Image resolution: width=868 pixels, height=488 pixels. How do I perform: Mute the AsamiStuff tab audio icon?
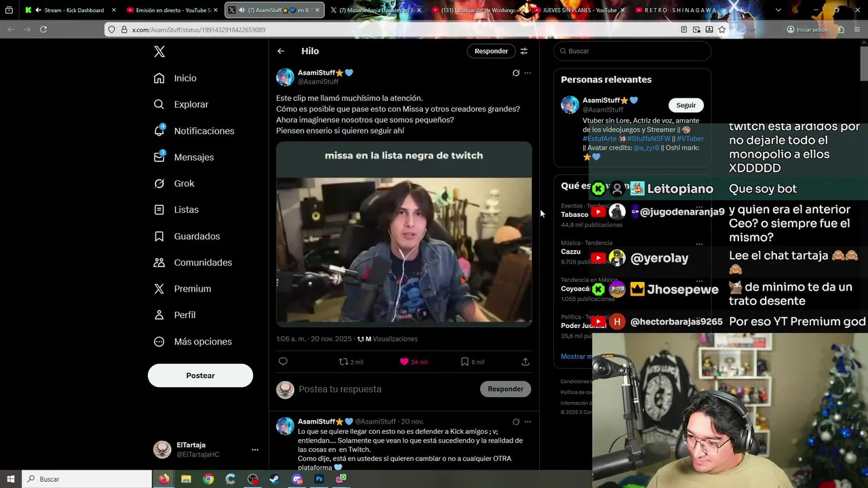point(241,10)
